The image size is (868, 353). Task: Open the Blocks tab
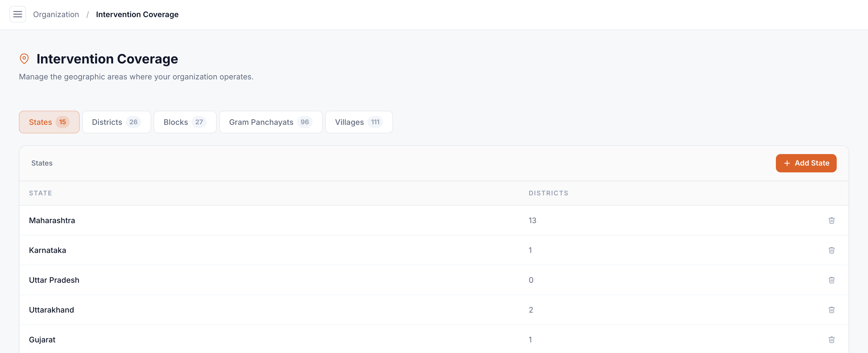click(x=185, y=122)
